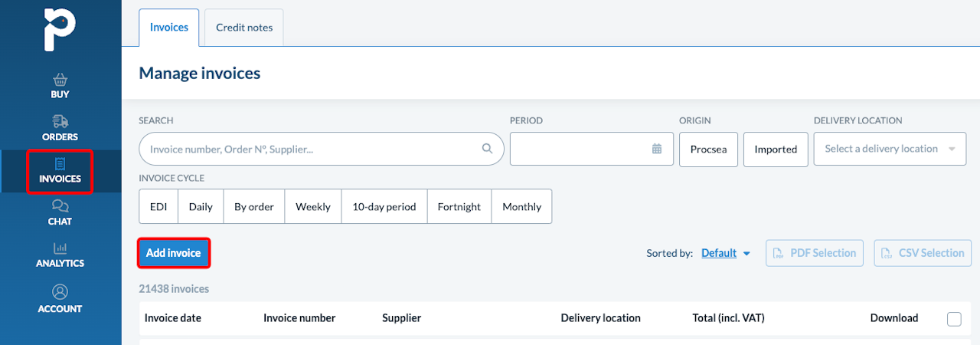Click the Add invoice button
This screenshot has width=980, height=345.
174,253
